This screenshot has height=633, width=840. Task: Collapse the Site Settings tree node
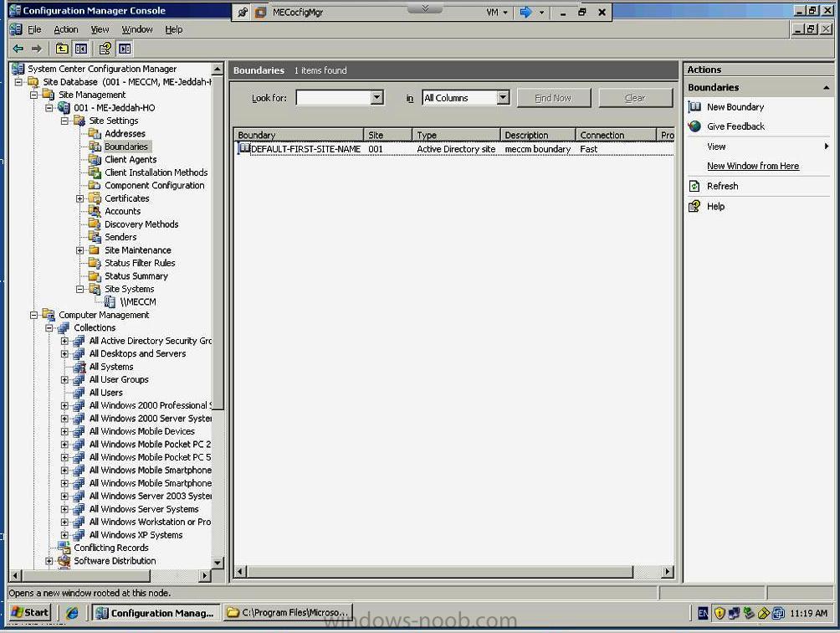click(x=64, y=121)
